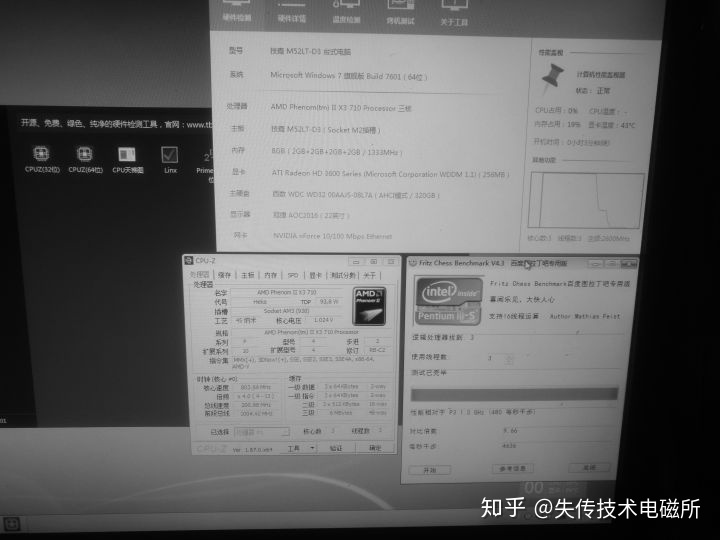Image resolution: width=720 pixels, height=540 pixels.
Task: Minimize the Fritz Chess Benchmark window
Action: coord(596,264)
